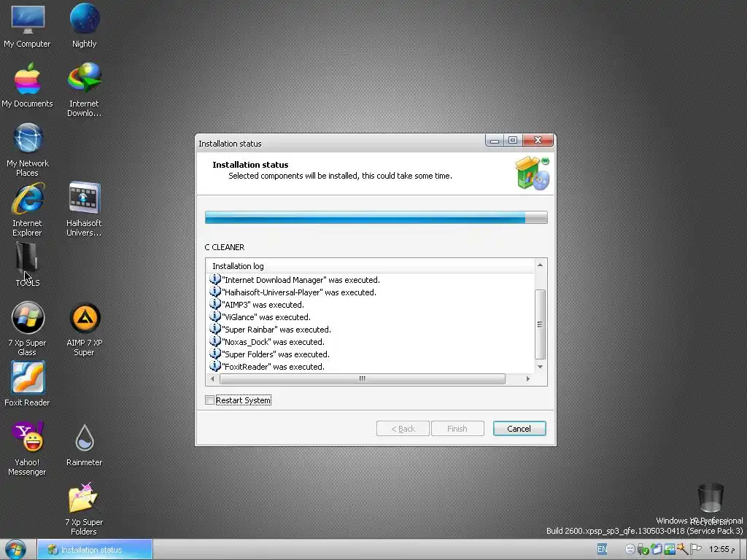Open the Internet Explorer desktop icon
This screenshot has height=560, width=747.
pos(27,209)
